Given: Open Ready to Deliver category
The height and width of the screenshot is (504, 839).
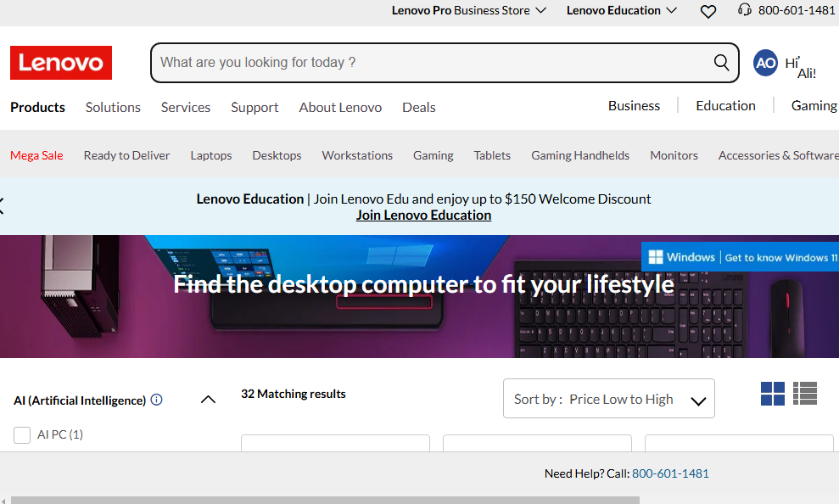Looking at the screenshot, I should (x=126, y=155).
